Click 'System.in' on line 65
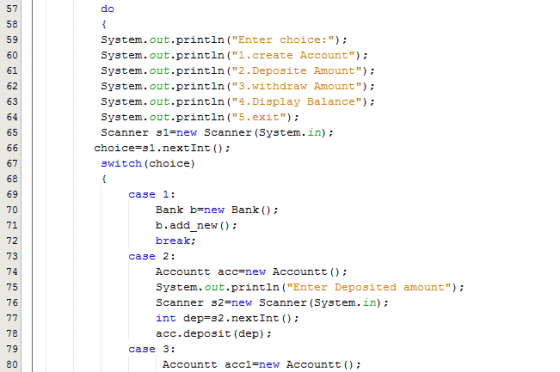 [x=290, y=132]
